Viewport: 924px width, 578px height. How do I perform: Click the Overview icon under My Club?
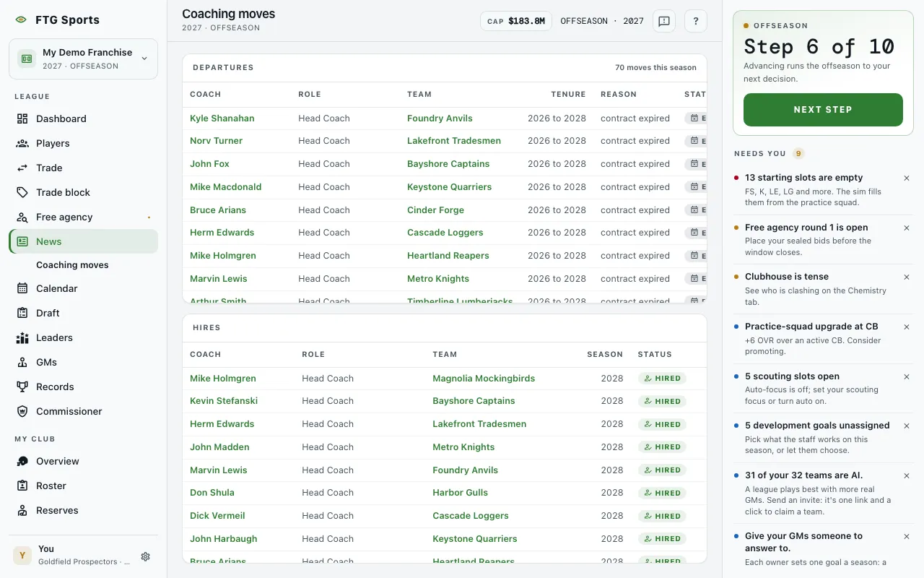tap(22, 461)
